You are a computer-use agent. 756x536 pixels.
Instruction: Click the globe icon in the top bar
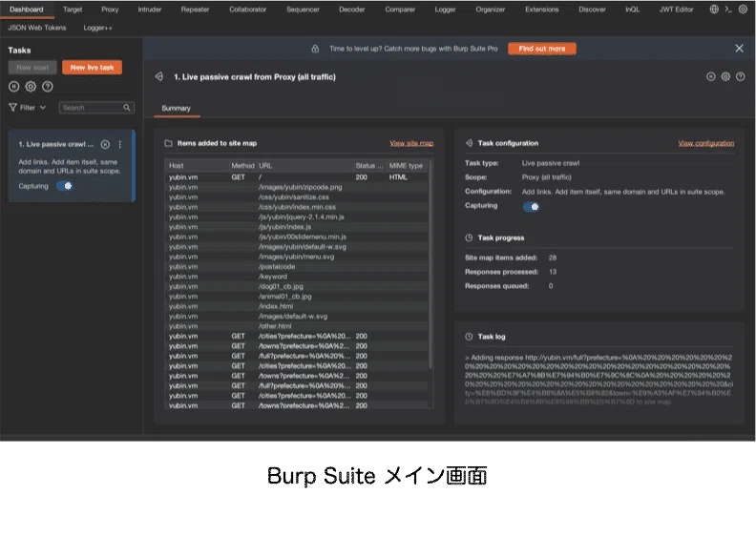point(714,10)
